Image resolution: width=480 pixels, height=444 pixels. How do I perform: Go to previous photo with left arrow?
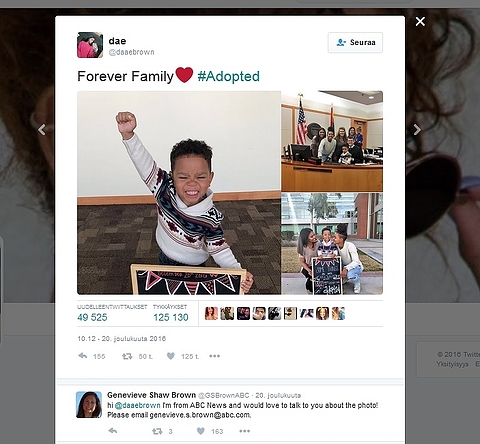tap(42, 129)
